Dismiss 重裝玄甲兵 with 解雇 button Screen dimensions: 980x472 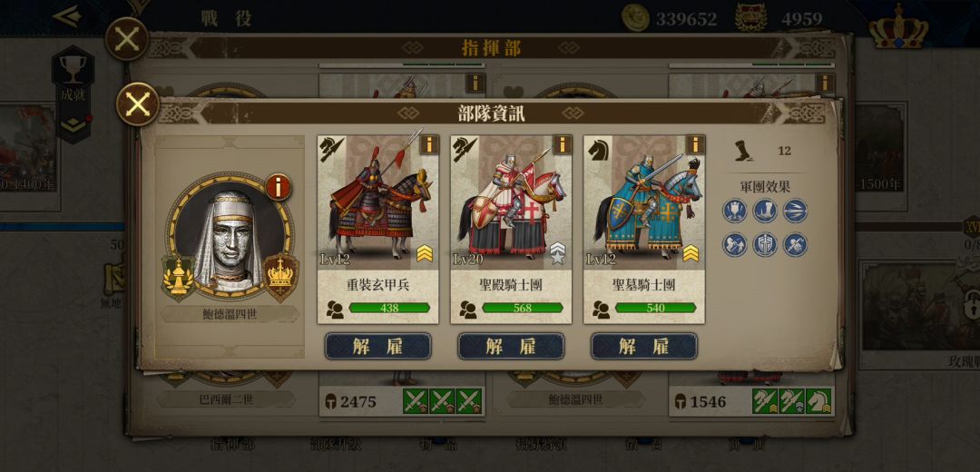click(378, 347)
